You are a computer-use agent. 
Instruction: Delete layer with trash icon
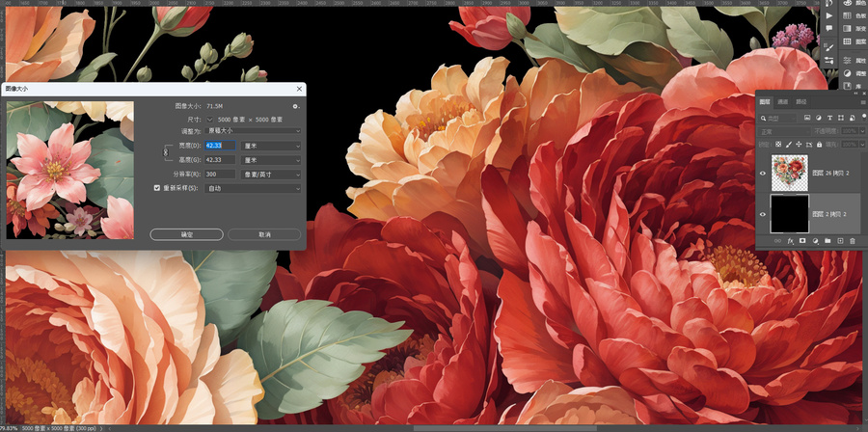pos(853,241)
